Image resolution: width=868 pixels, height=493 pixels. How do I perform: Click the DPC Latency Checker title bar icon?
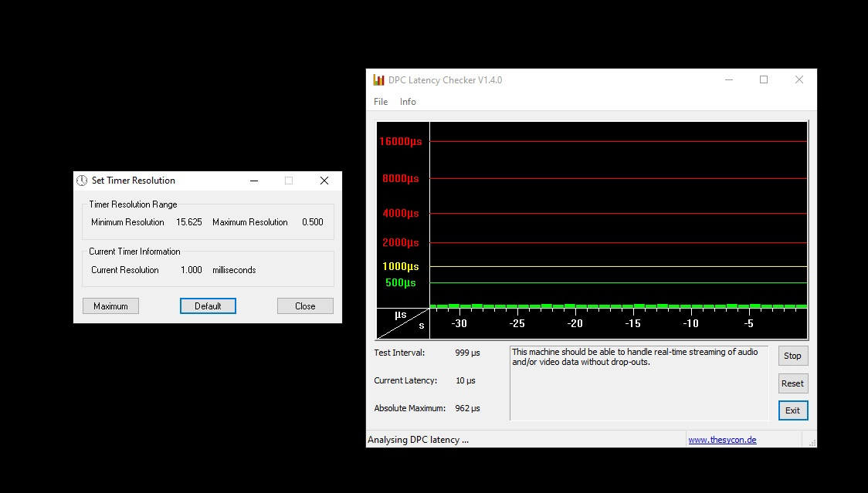[378, 80]
